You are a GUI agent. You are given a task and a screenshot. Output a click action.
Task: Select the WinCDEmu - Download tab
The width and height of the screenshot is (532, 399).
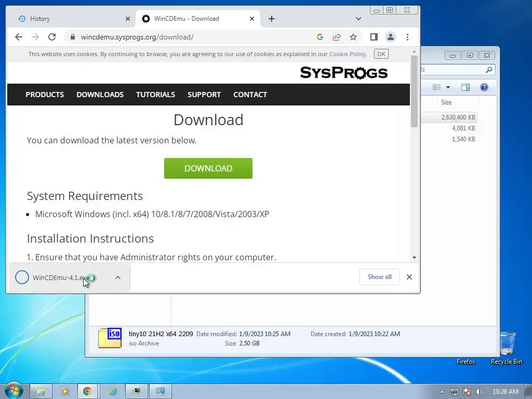(x=198, y=19)
